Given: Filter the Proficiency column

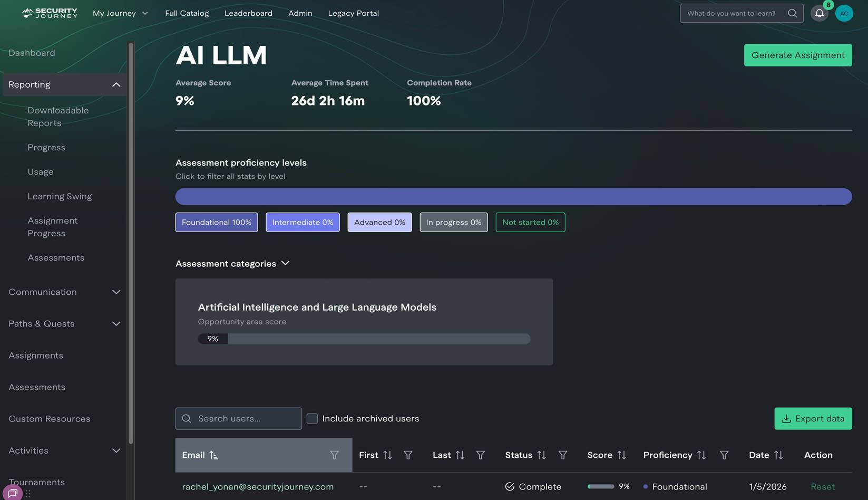Looking at the screenshot, I should point(724,455).
